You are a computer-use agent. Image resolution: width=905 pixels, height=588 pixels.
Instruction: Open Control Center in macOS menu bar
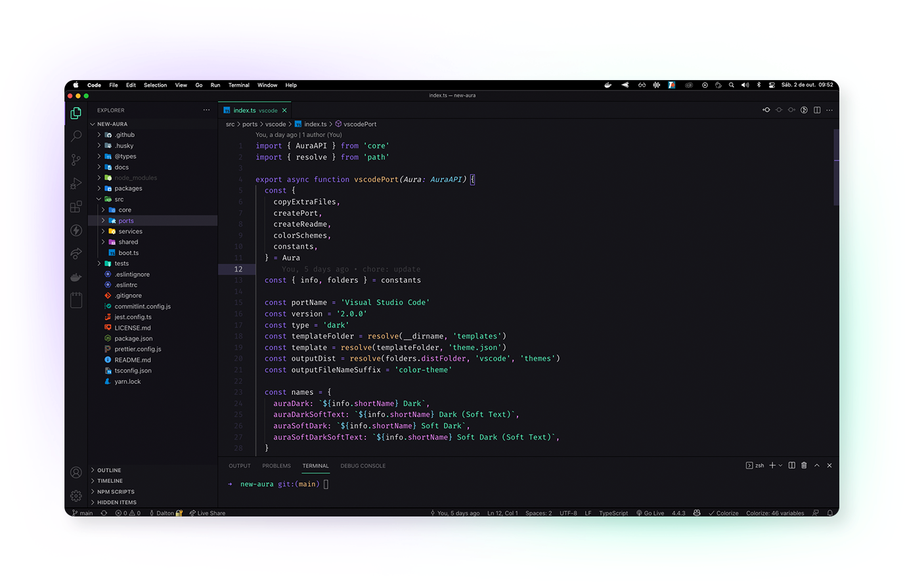point(772,85)
